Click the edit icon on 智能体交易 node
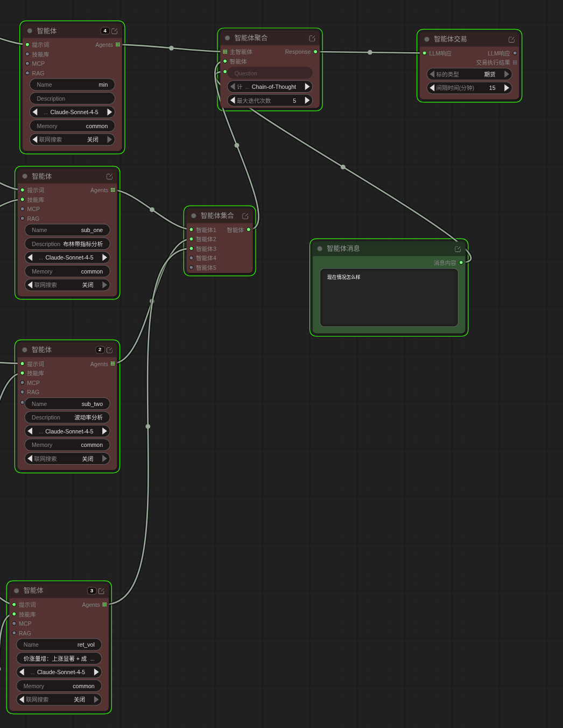Image resolution: width=563 pixels, height=728 pixels. click(x=511, y=39)
